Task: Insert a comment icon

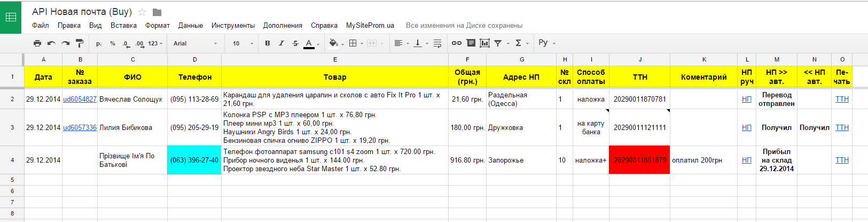Action: [x=471, y=43]
